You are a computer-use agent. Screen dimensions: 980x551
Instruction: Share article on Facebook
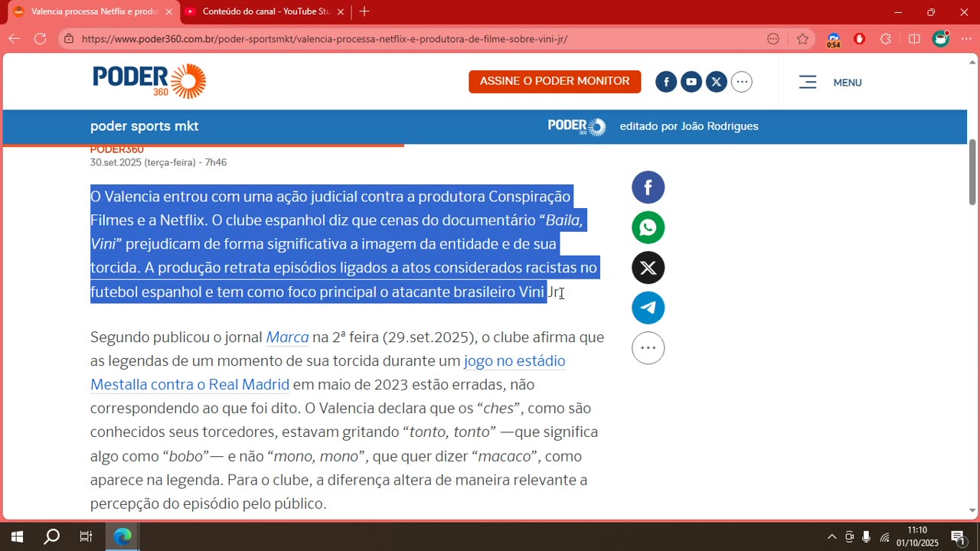pos(648,187)
